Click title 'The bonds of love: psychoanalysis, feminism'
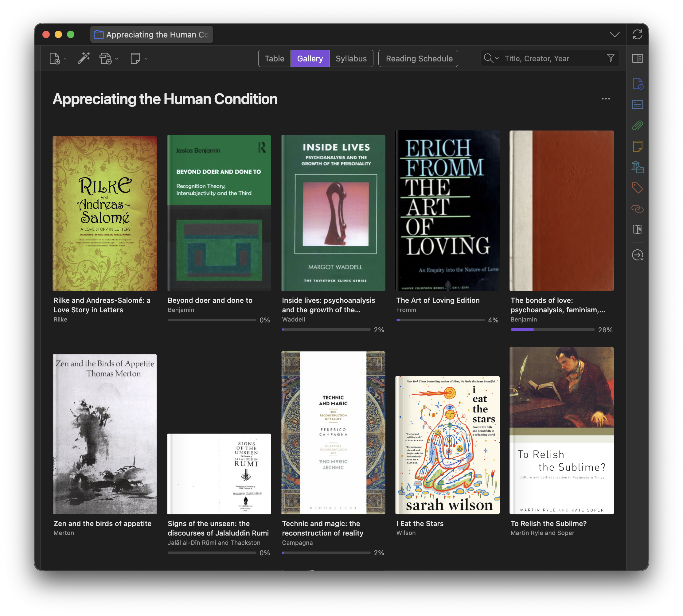683x616 pixels. [x=558, y=305]
